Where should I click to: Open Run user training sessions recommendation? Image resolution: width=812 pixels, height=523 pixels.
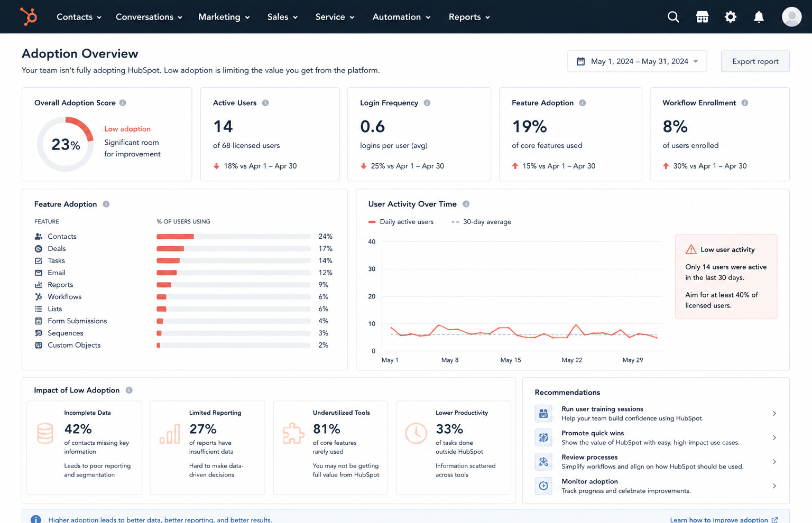click(x=656, y=414)
